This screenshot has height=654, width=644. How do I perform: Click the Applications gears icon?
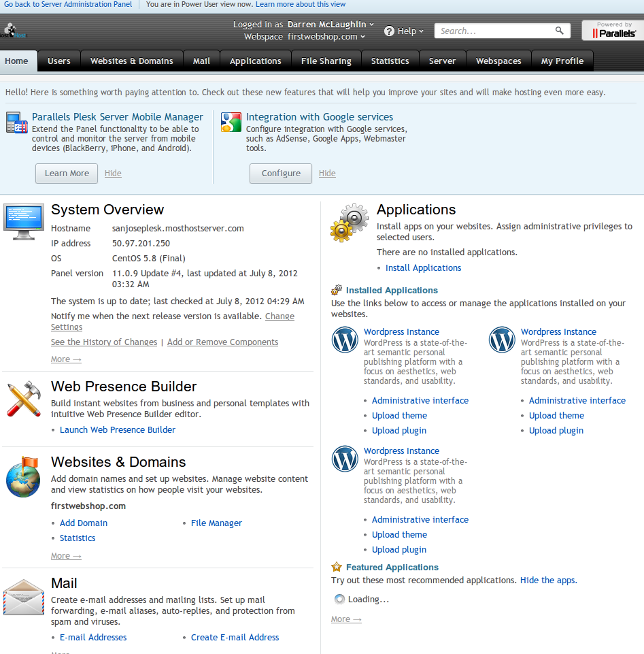[349, 223]
